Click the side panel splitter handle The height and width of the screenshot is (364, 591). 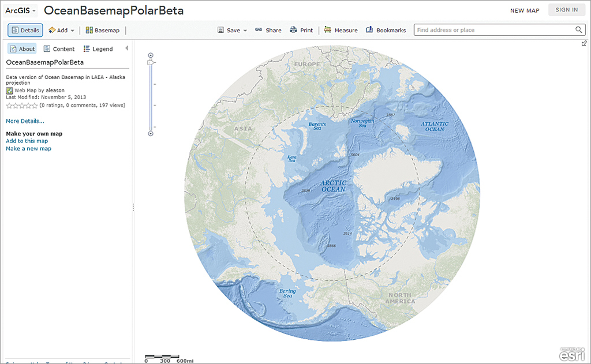click(133, 207)
